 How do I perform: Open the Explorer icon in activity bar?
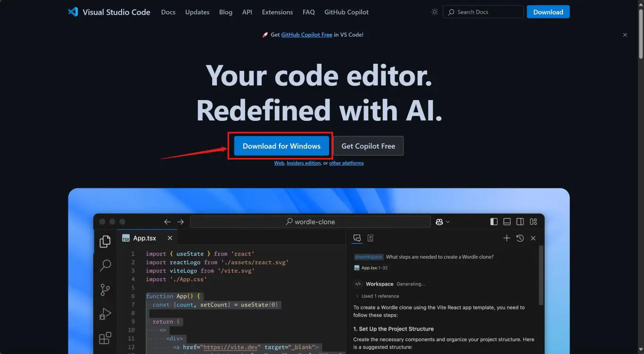[105, 242]
